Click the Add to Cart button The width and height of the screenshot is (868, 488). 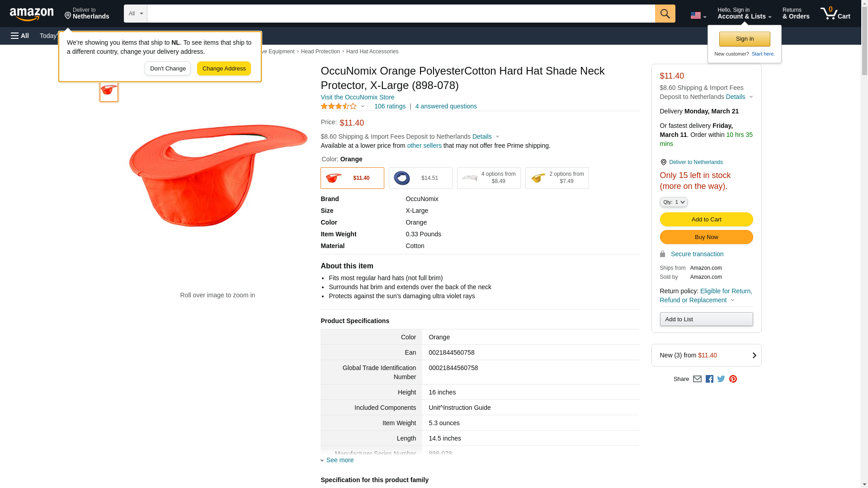(706, 220)
